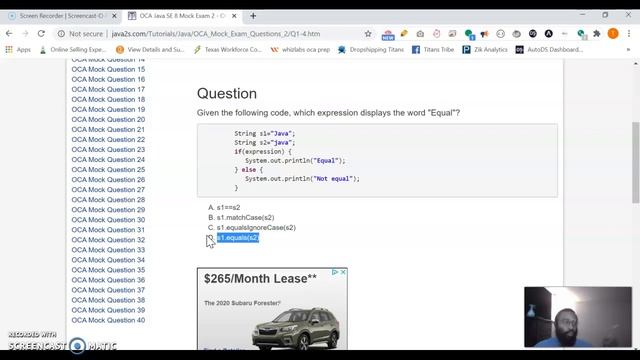Click answer A s1==s2 text

pyautogui.click(x=228, y=207)
